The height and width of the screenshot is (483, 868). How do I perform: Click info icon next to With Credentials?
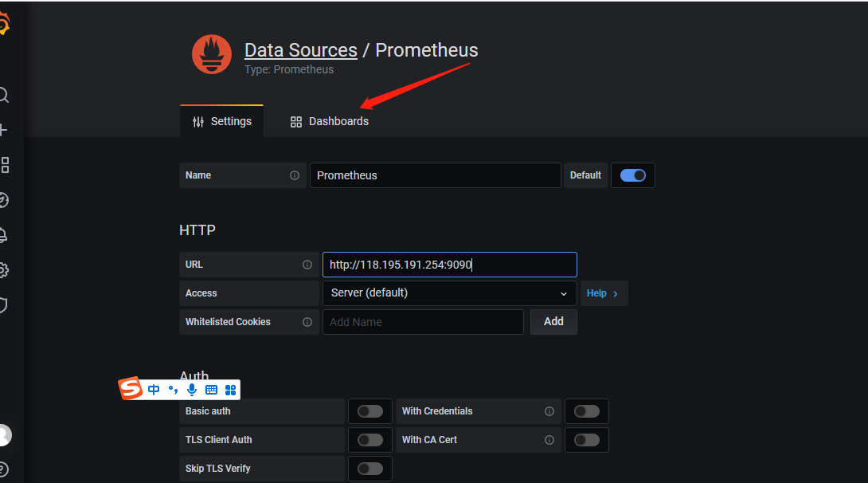549,411
